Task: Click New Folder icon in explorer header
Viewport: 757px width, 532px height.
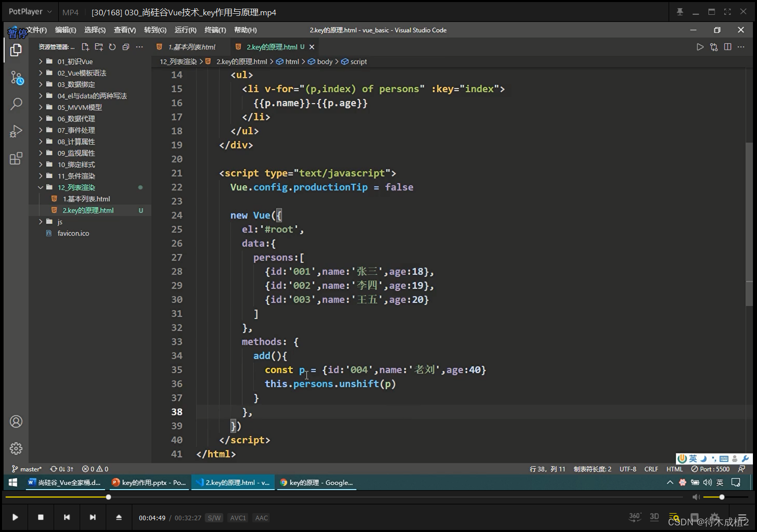Action: coord(99,47)
